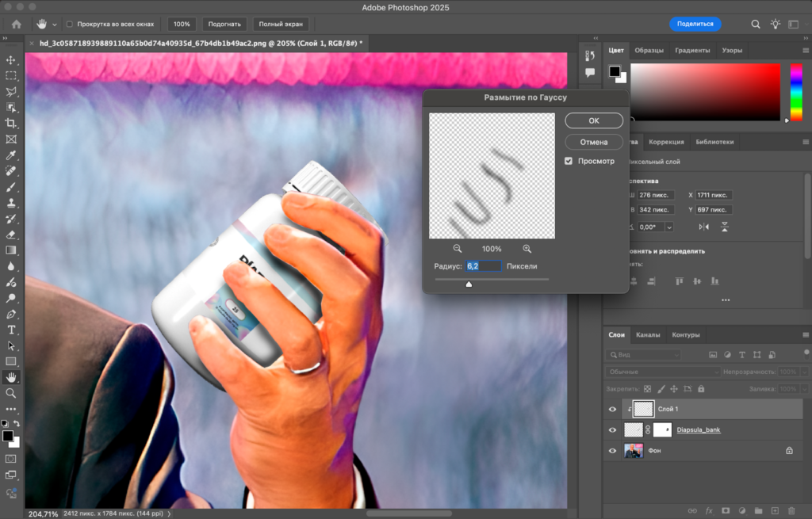Select the Crop tool in the toolbar
This screenshot has width=812, height=519.
(11, 124)
